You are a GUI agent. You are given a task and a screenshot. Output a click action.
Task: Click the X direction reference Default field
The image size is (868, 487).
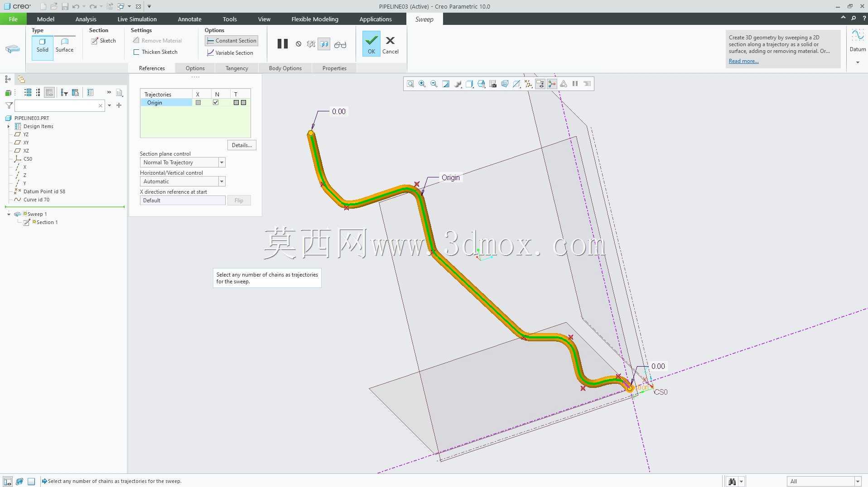183,201
